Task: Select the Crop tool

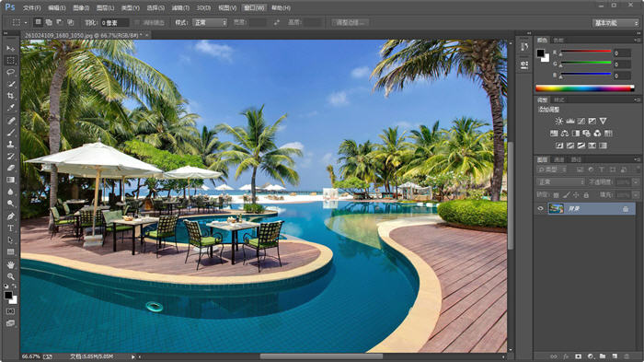Action: (11, 96)
